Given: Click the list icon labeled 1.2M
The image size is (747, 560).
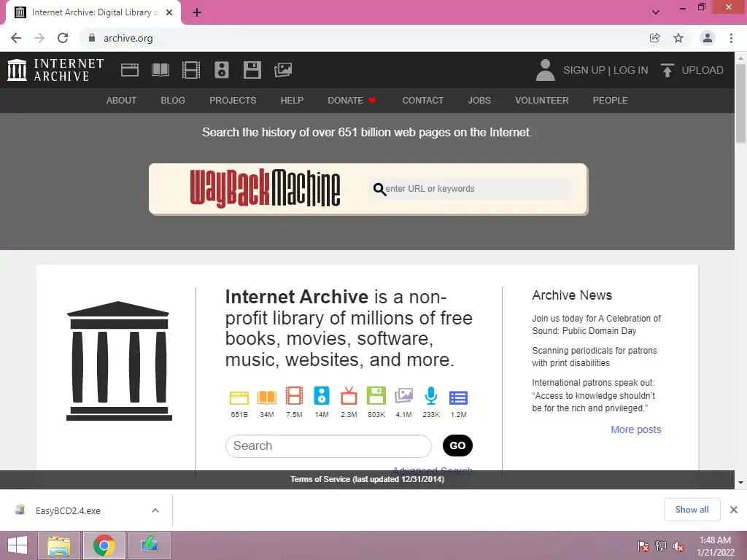Looking at the screenshot, I should 458,397.
